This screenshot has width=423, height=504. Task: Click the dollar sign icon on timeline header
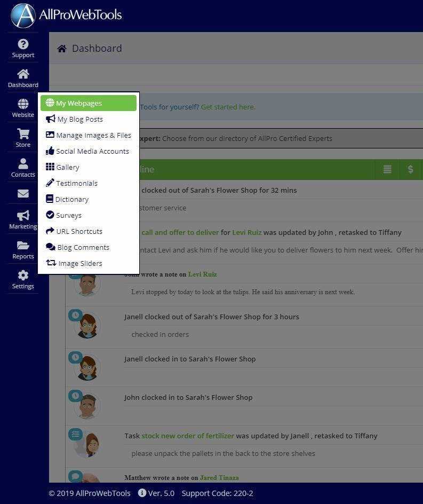coord(411,169)
